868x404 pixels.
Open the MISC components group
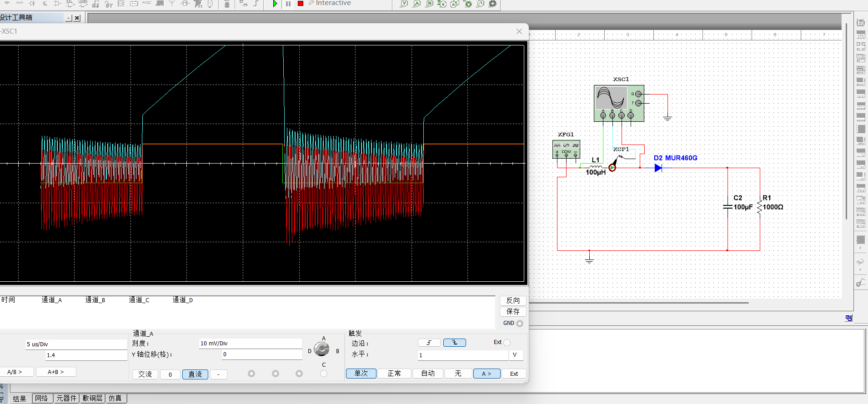click(x=147, y=3)
